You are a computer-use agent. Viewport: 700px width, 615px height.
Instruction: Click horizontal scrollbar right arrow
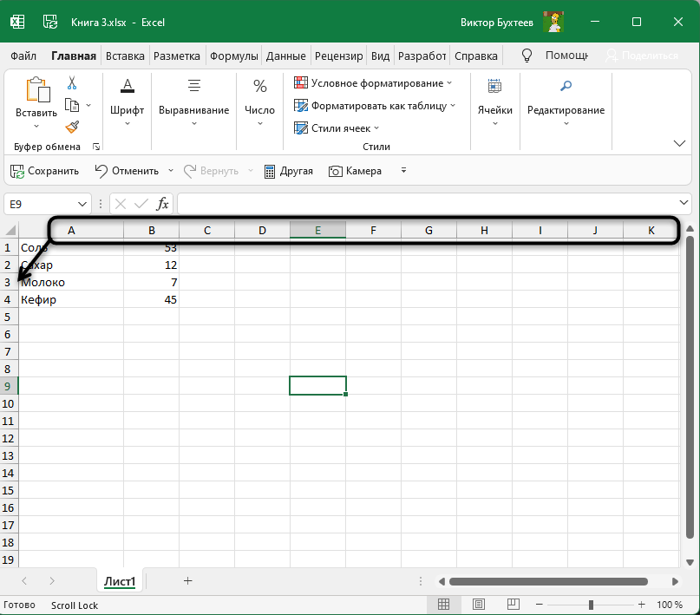click(675, 581)
